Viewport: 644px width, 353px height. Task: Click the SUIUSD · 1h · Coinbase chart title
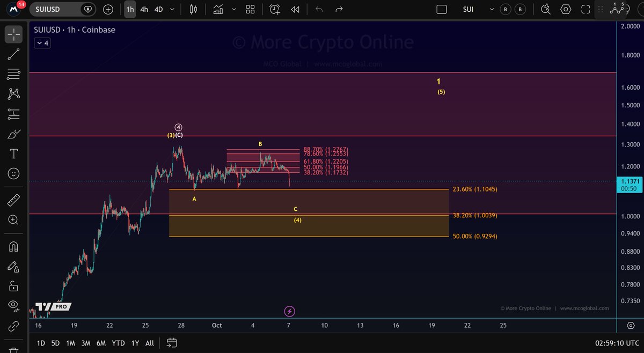coord(75,30)
